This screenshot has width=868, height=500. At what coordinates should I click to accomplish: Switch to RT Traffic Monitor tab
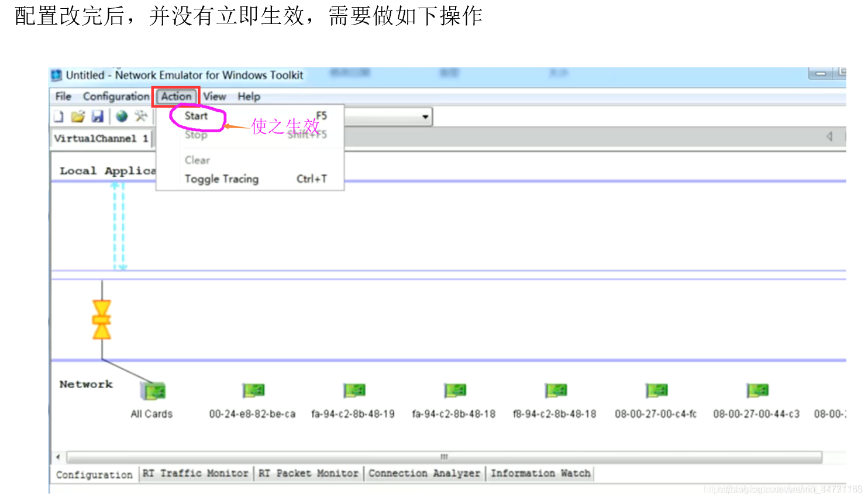pos(195,473)
